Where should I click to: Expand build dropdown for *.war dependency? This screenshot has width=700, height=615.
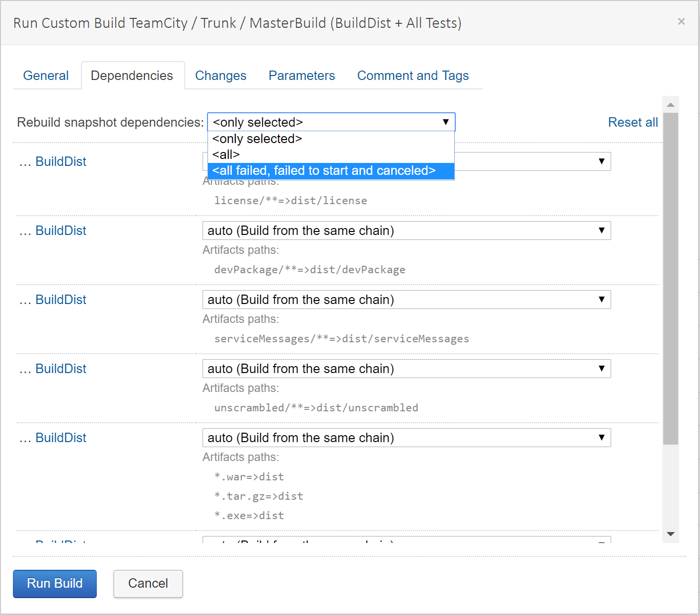[x=407, y=438]
